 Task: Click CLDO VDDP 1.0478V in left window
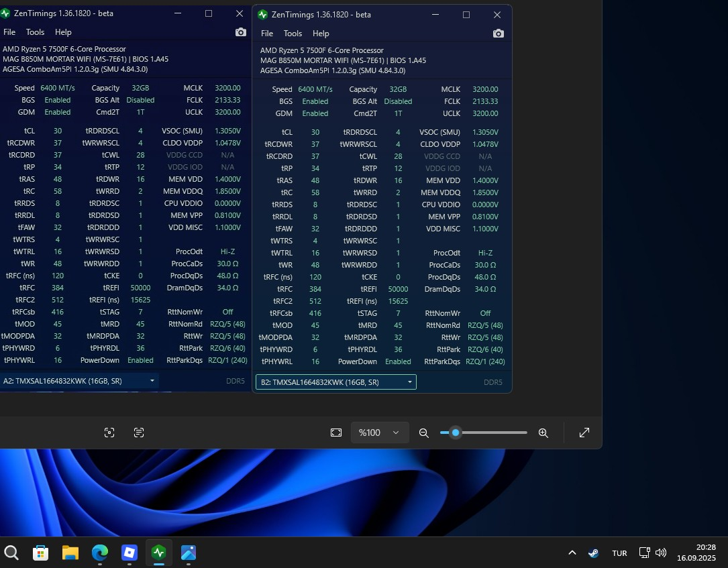point(227,143)
